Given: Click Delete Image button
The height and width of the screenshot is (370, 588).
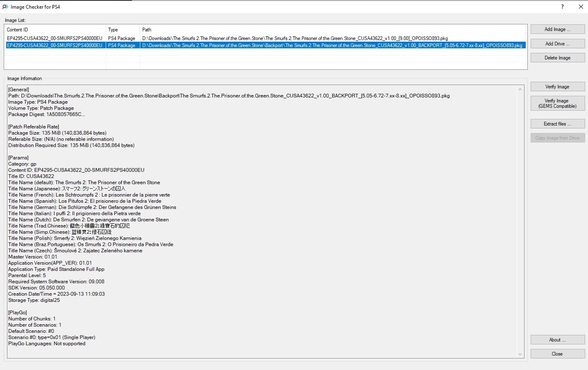Looking at the screenshot, I should click(557, 58).
